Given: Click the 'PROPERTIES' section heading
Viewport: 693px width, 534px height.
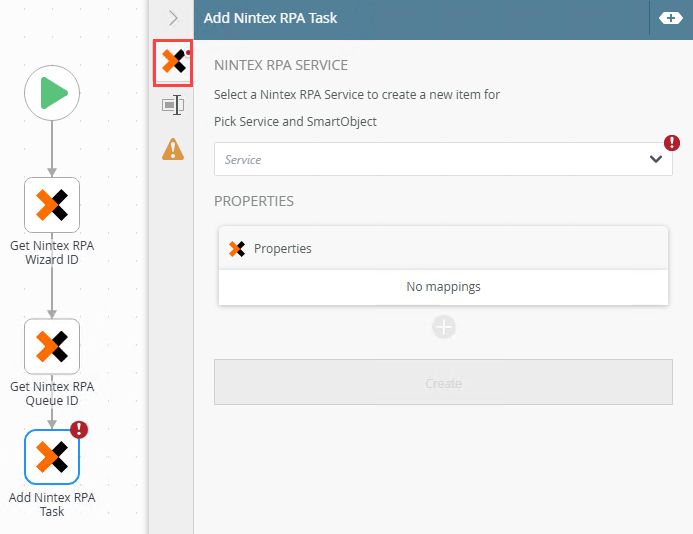Looking at the screenshot, I should pyautogui.click(x=254, y=201).
